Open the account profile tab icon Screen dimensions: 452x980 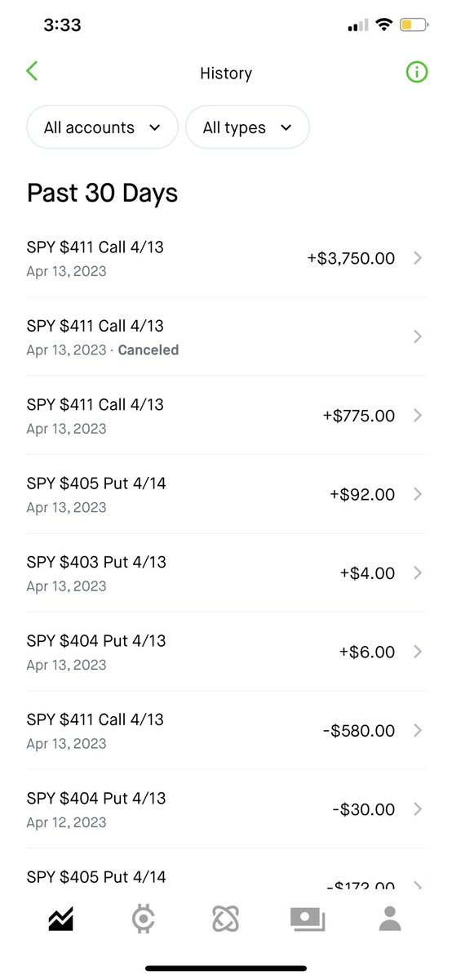[x=390, y=918]
